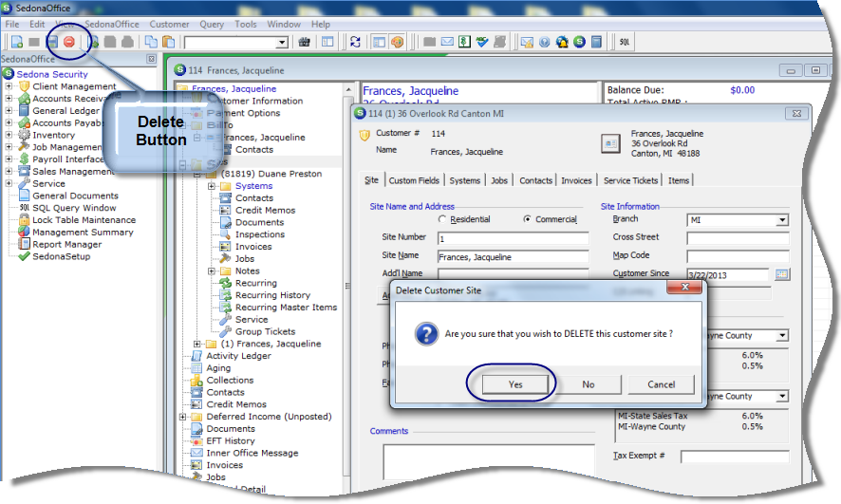Select the Residential radio button

click(442, 219)
